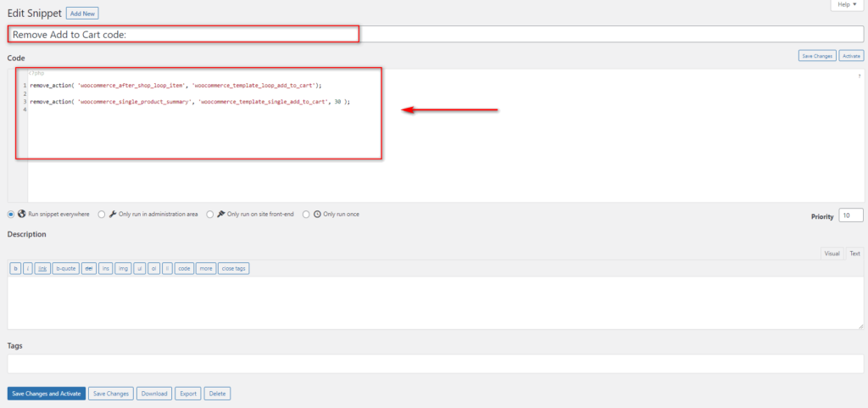Switch to the Text editor tab

click(854, 253)
